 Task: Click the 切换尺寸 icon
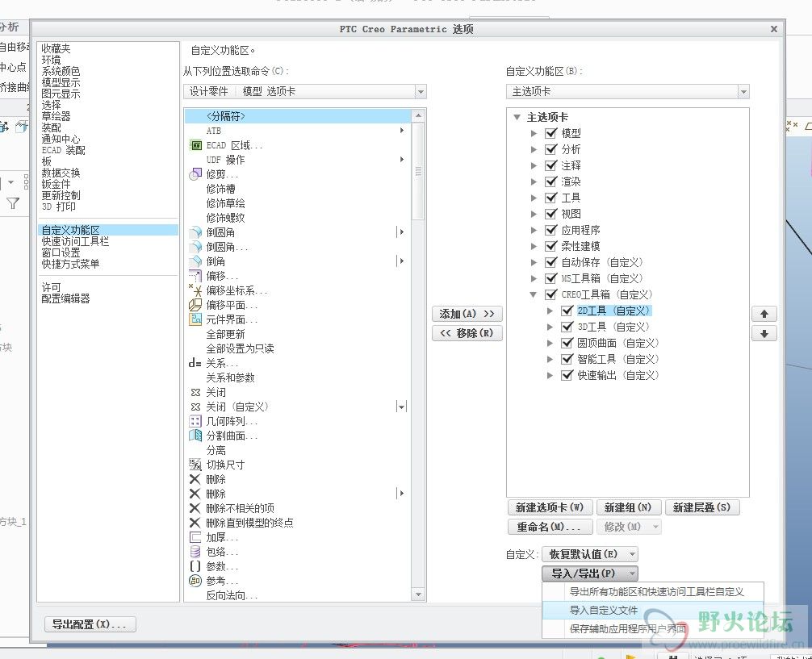pyautogui.click(x=195, y=465)
